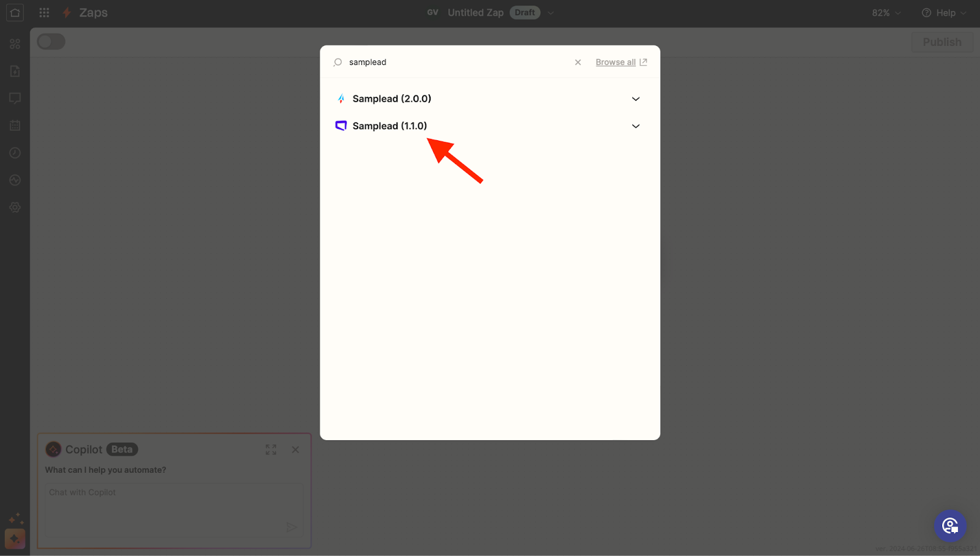
Task: Open the settings gear sidebar icon
Action: point(15,207)
